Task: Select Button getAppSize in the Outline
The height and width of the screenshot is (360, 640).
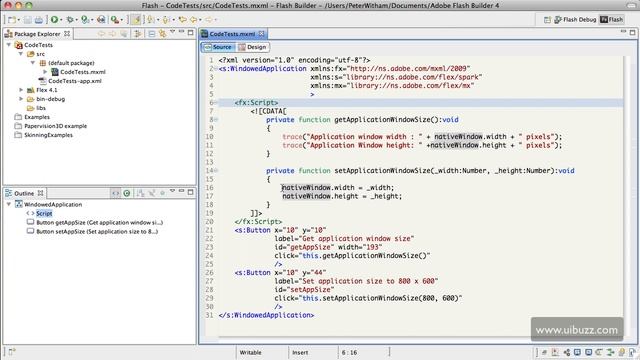Action: (95, 222)
